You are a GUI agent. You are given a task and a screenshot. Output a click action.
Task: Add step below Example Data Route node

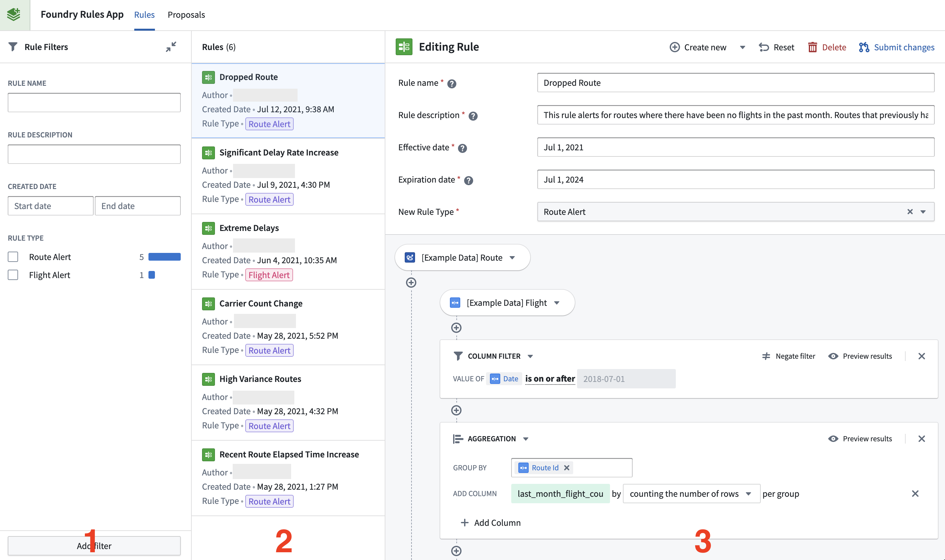(411, 282)
